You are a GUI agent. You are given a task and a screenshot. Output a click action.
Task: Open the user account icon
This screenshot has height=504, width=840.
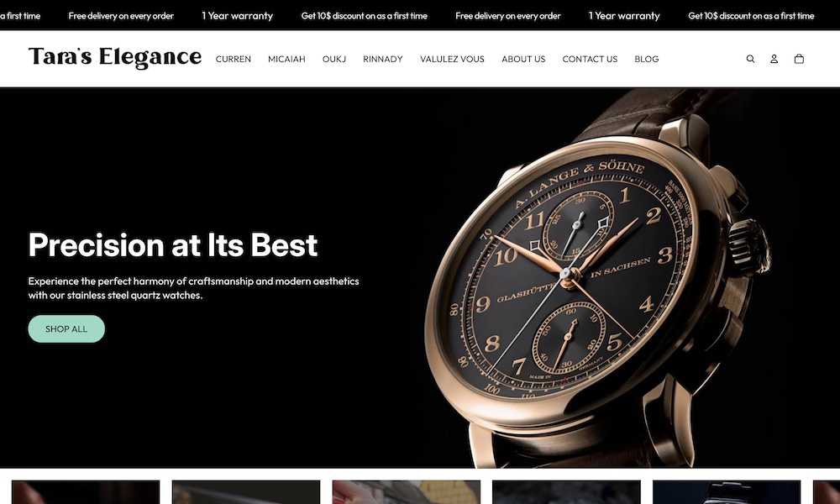click(x=774, y=59)
